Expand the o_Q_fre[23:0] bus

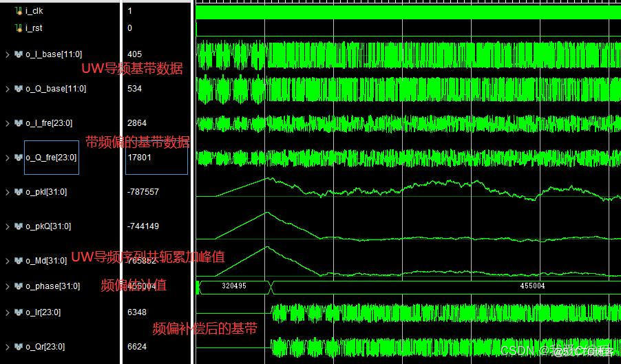tap(7, 158)
